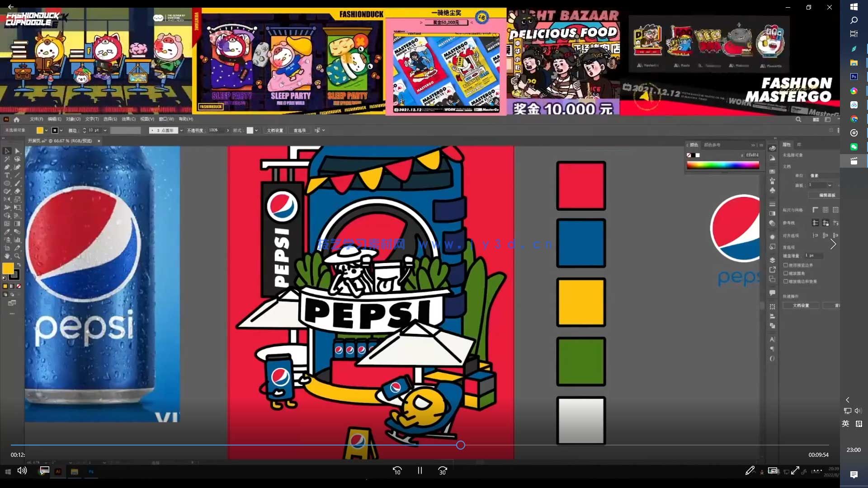Select the Eyedropper tool
Viewport: 868px width, 488px height.
[x=7, y=232]
